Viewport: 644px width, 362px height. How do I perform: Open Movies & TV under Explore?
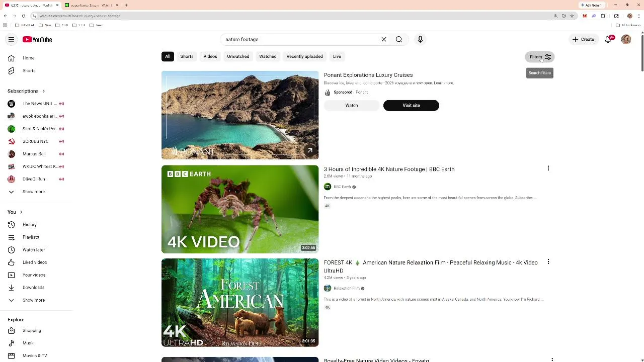click(36, 355)
